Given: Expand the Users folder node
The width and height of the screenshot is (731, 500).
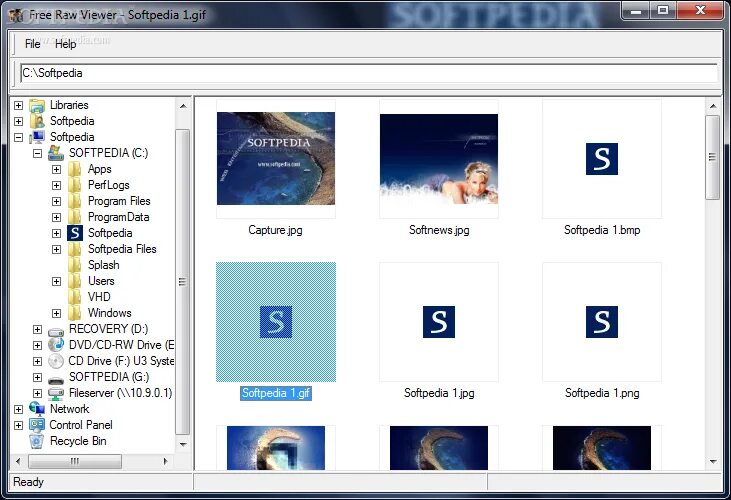Looking at the screenshot, I should tap(56, 281).
